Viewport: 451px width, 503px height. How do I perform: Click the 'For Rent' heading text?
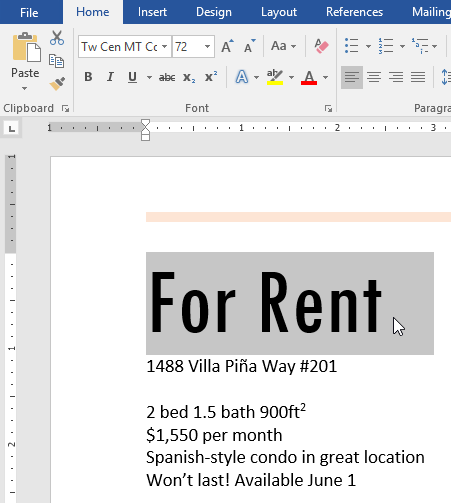(x=266, y=303)
